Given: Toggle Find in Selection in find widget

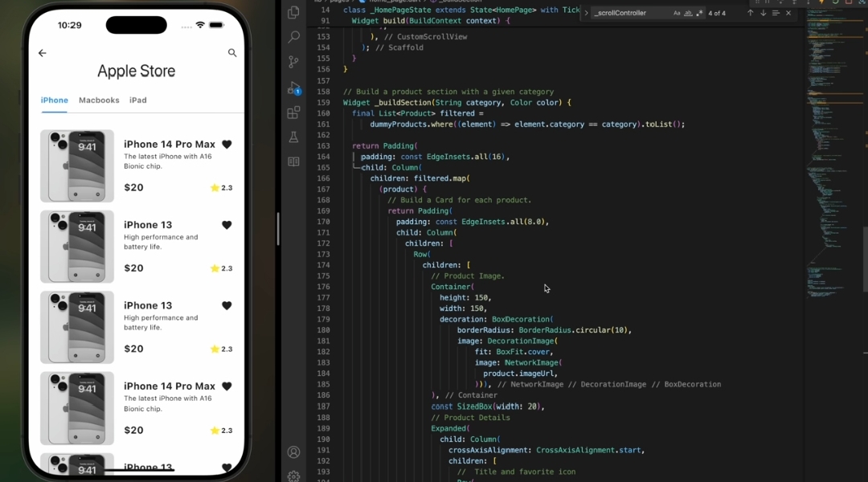Looking at the screenshot, I should (776, 13).
